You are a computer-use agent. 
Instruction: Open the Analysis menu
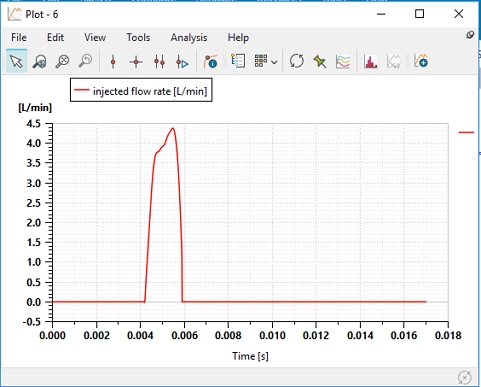(x=189, y=37)
